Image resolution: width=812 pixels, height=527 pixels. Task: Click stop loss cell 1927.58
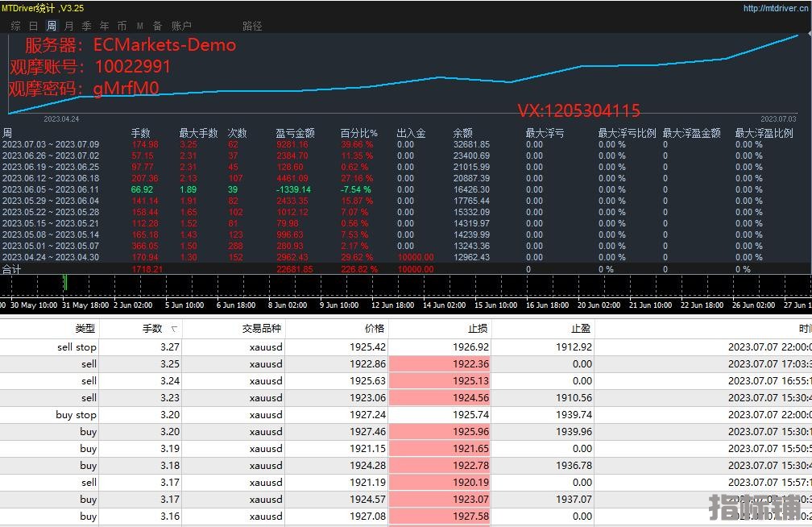tap(440, 517)
